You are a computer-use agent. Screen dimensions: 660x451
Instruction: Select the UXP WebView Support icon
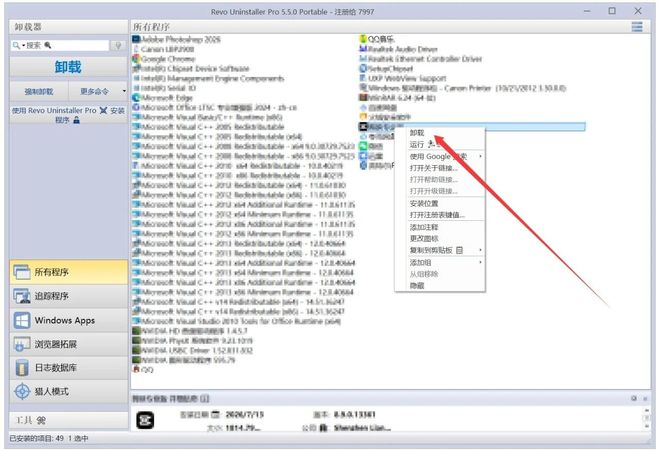(x=363, y=78)
